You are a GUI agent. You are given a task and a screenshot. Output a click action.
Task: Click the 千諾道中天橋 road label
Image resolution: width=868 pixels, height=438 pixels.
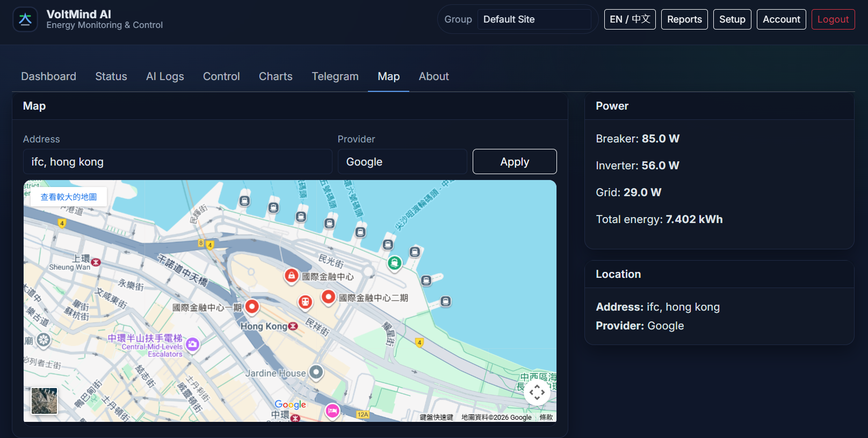click(x=183, y=270)
